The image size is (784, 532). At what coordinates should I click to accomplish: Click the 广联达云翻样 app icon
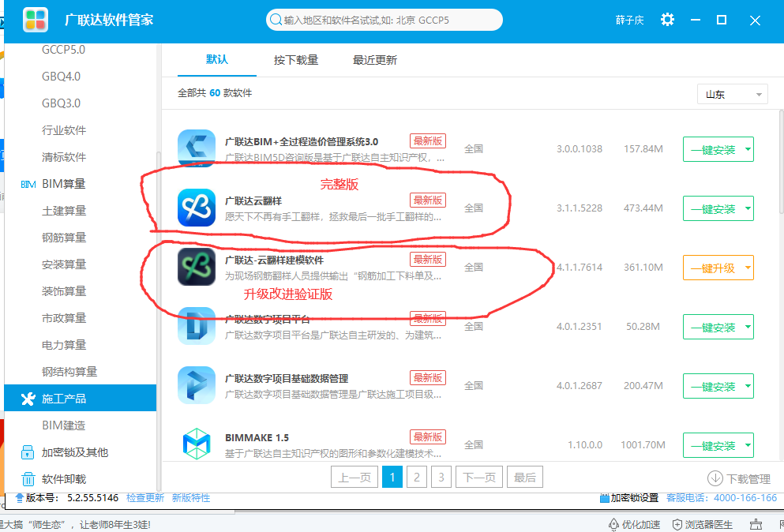click(197, 208)
